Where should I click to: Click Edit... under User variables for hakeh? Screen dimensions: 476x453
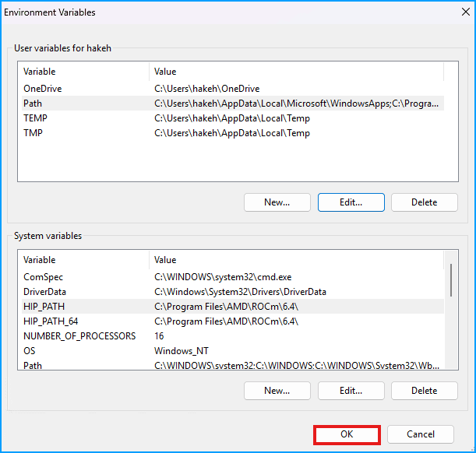[351, 202]
